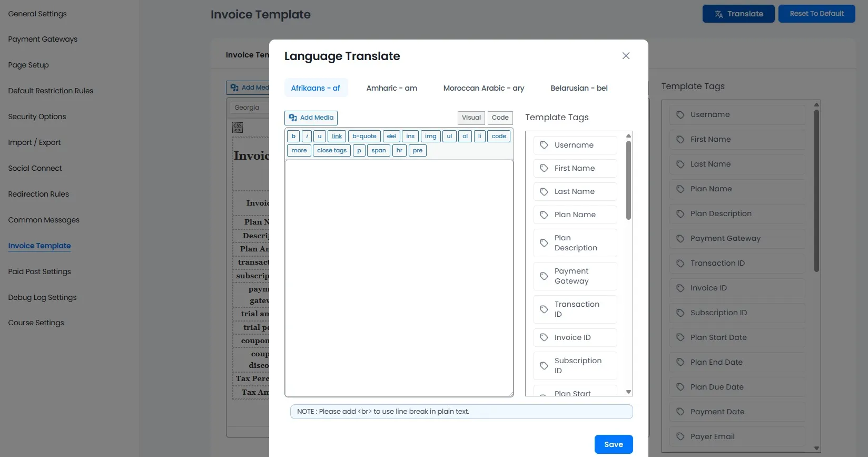Click Plan Due Date tag in background panel
The image size is (868, 457).
737,387
